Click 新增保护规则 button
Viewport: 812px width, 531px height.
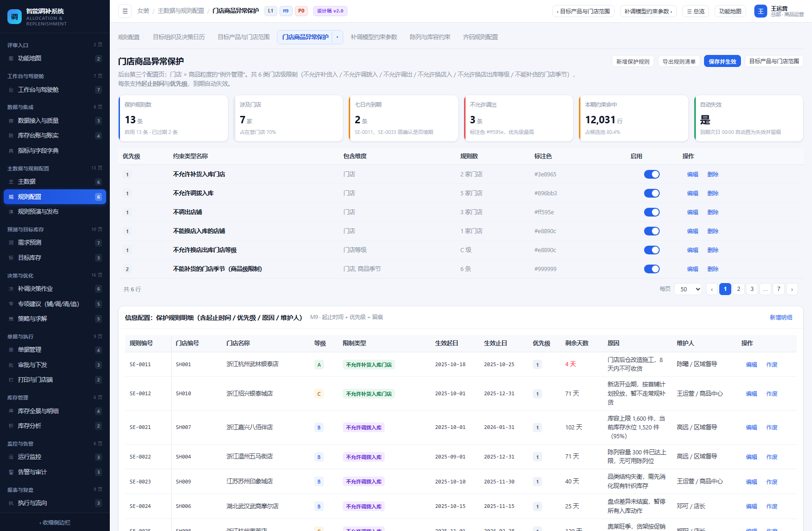tap(633, 61)
